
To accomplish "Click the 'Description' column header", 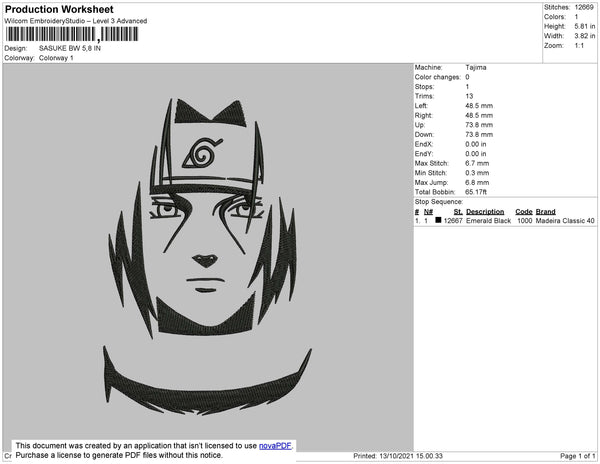I will [x=485, y=212].
